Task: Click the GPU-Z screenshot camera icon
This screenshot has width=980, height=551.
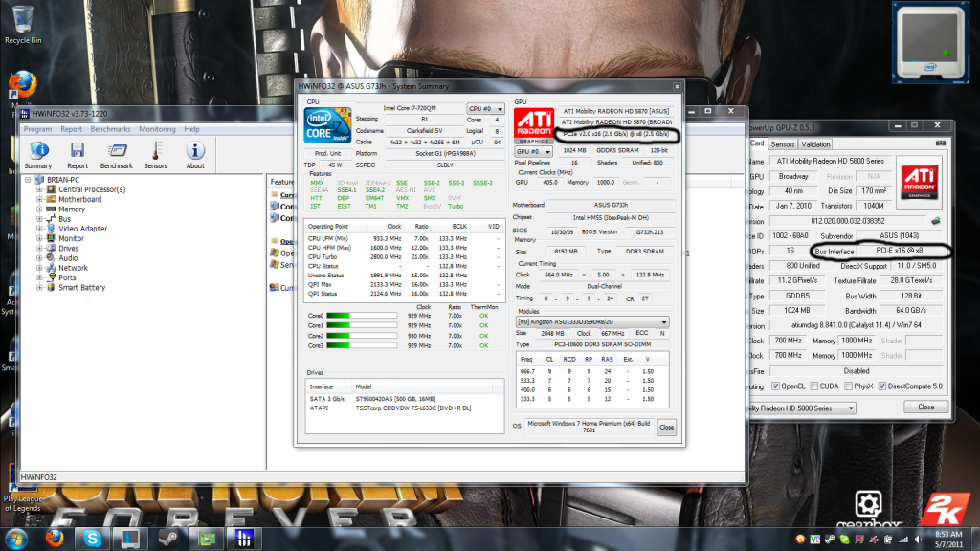Action: click(940, 143)
